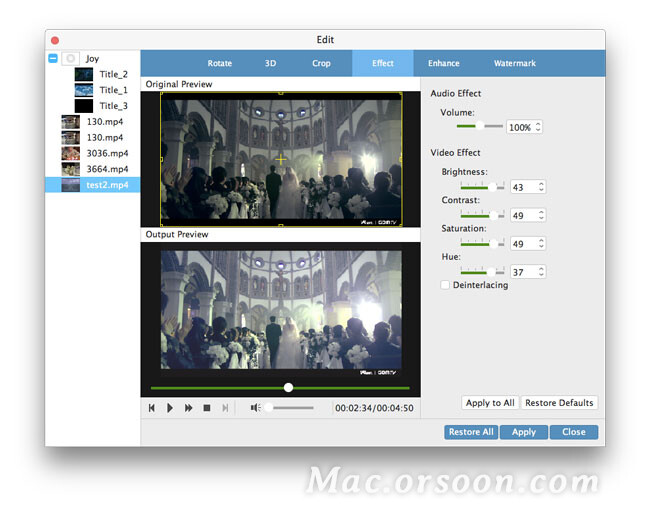Select the Title_2 thumbnail in the list
650x507 pixels.
pos(84,74)
